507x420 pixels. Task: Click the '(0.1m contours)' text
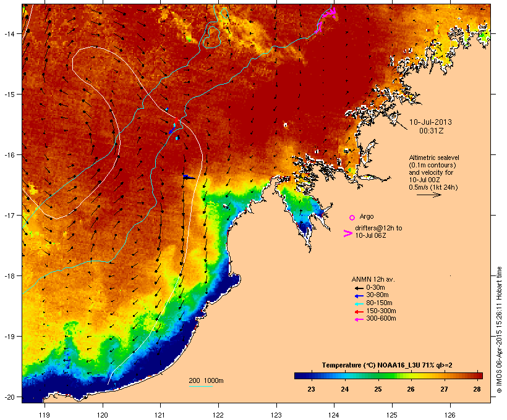click(433, 165)
